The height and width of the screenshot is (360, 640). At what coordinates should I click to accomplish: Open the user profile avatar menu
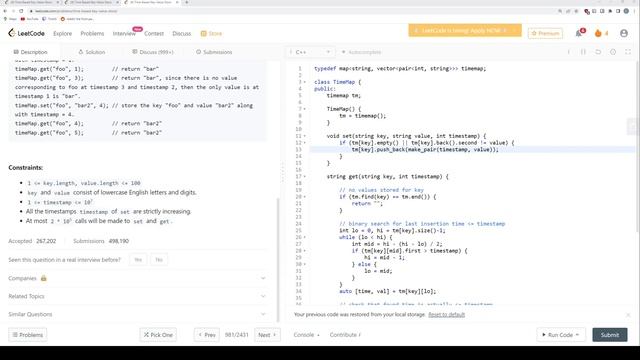click(624, 33)
